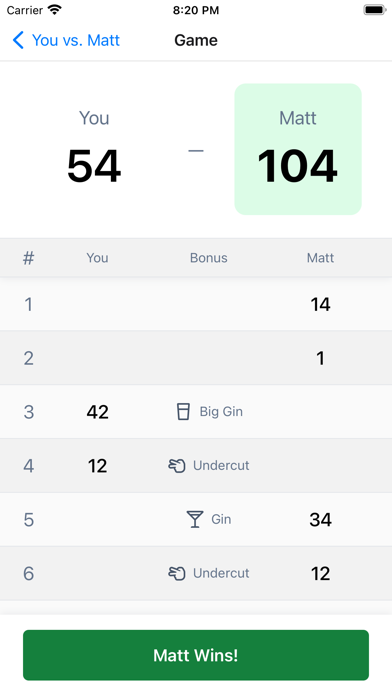Tap the battery indicator icon
This screenshot has width=392, height=696.
point(375,10)
